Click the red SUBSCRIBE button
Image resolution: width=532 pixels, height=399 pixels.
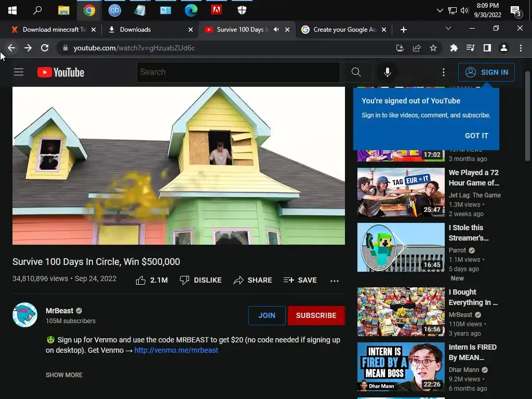pyautogui.click(x=316, y=315)
